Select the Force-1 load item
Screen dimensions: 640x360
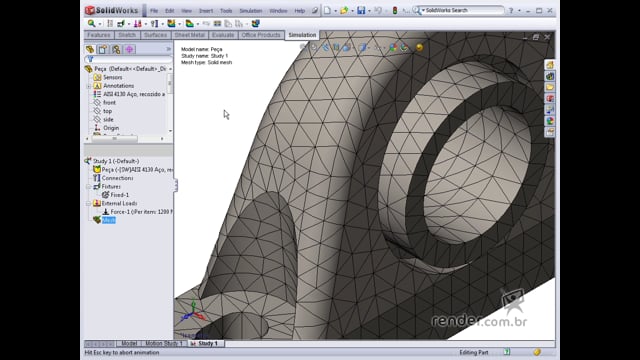pyautogui.click(x=141, y=212)
